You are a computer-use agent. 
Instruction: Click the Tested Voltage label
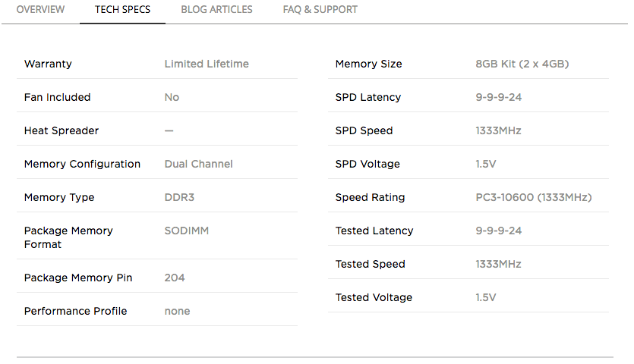374,297
